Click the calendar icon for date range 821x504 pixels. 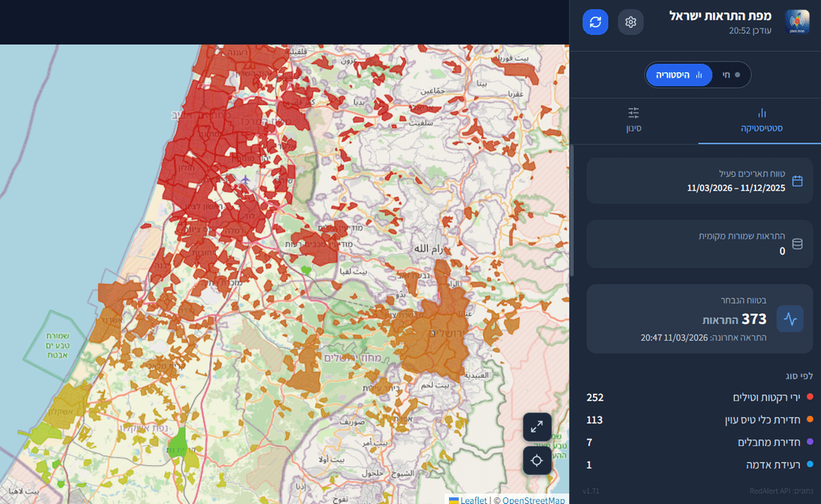coord(797,181)
